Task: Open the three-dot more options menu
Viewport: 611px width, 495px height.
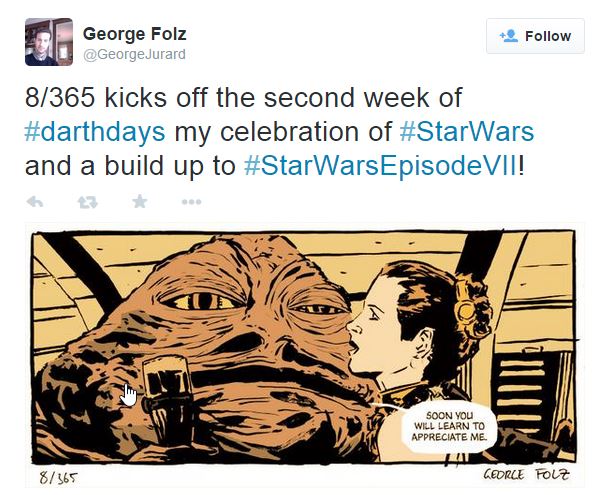Action: pos(191,202)
